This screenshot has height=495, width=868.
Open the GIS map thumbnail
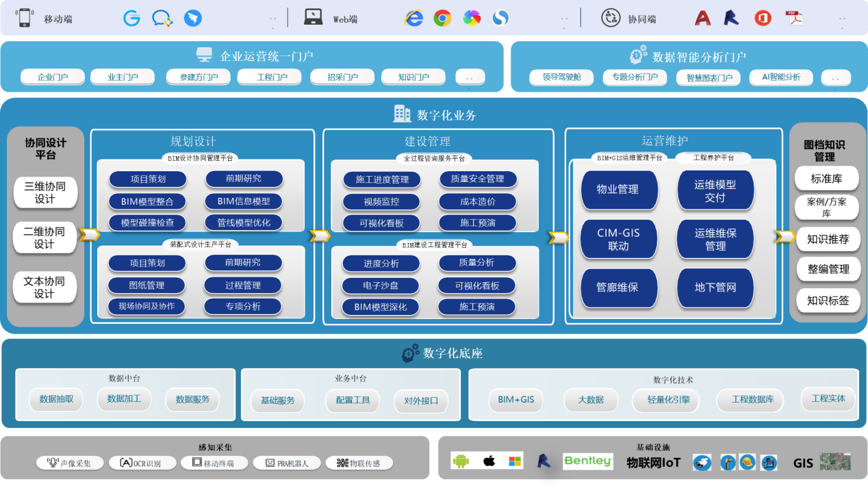pyautogui.click(x=835, y=462)
